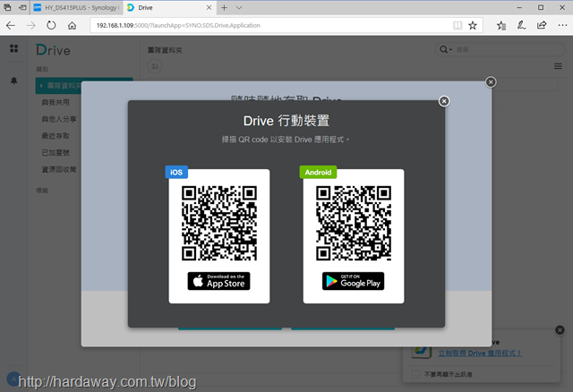
Task: Click the user account avatar at bottom left
Action: pyautogui.click(x=14, y=379)
